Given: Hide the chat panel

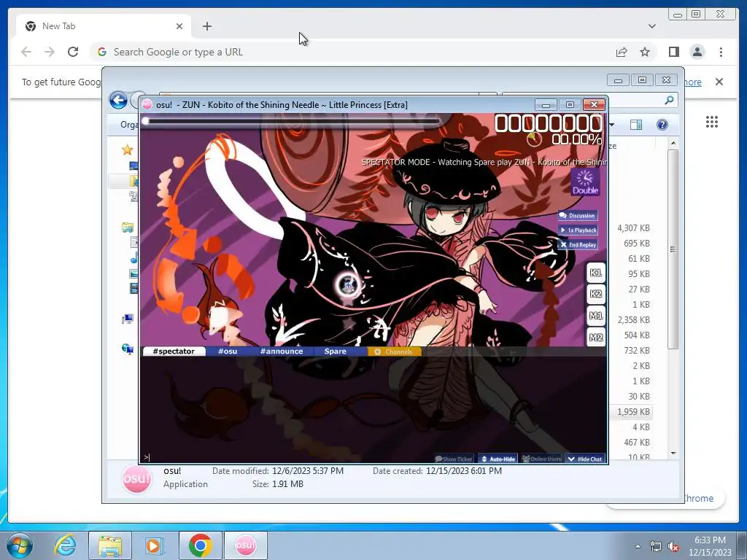Looking at the screenshot, I should point(585,459).
